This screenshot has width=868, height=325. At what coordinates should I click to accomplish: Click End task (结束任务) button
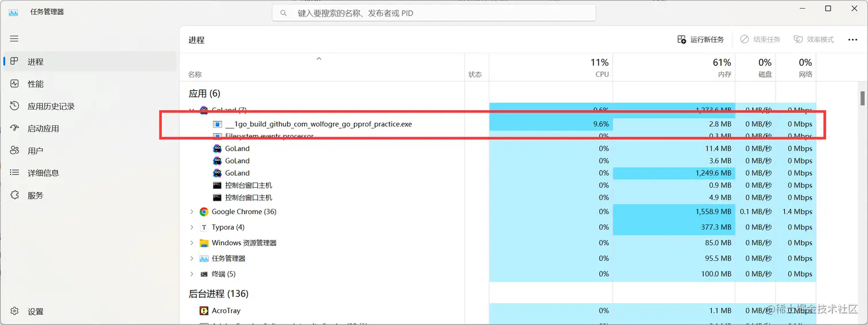[x=760, y=40]
